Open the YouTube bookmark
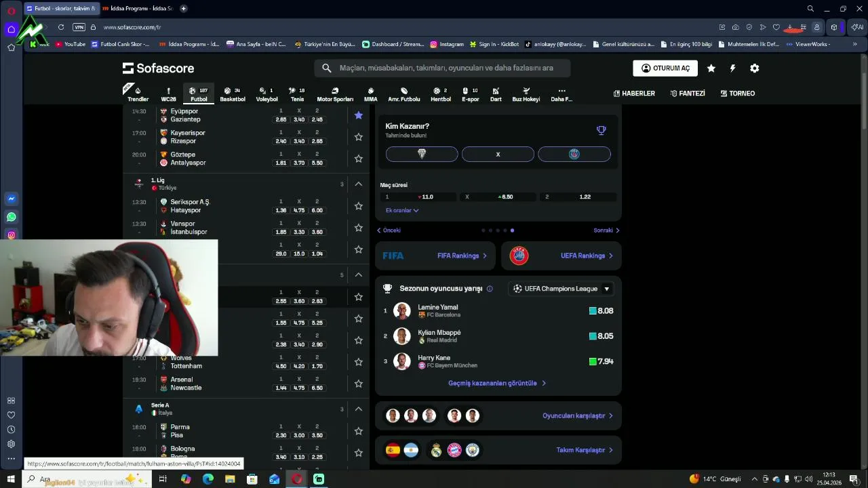The image size is (868, 488). pos(71,44)
